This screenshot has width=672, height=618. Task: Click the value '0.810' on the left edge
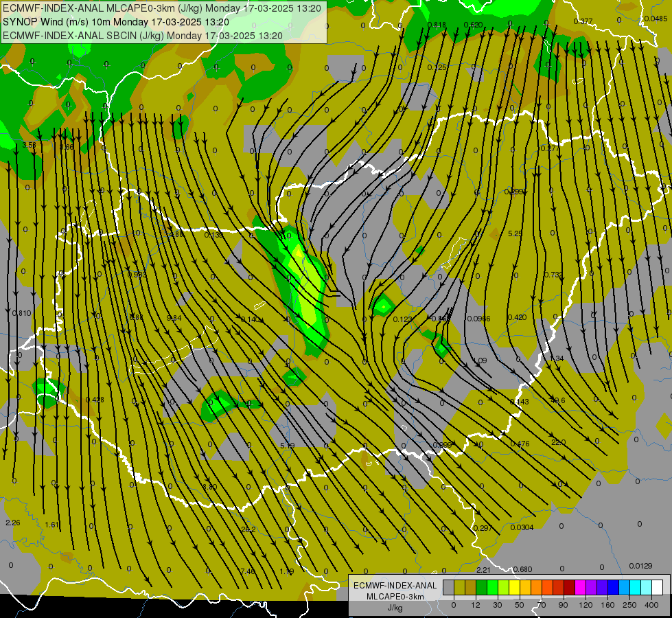(22, 313)
